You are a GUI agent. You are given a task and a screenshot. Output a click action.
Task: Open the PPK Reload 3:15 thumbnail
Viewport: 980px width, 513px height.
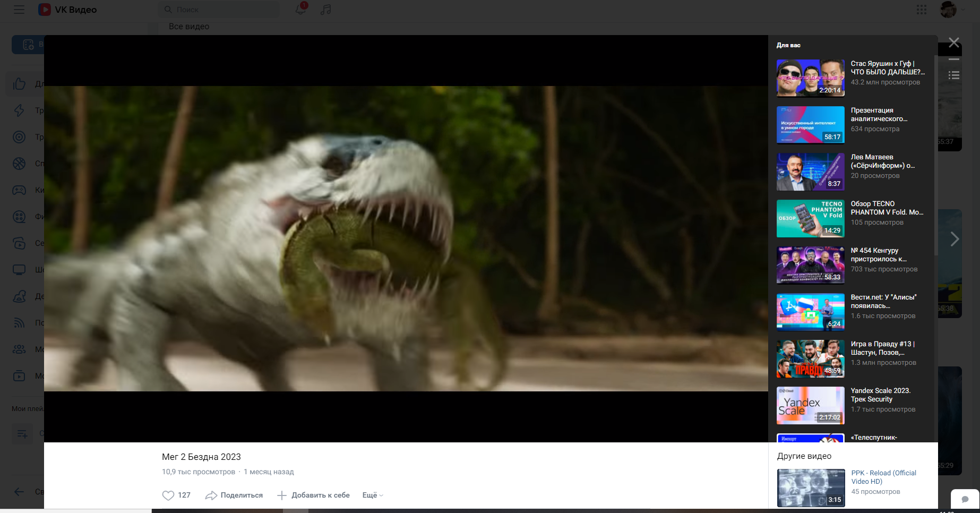pyautogui.click(x=811, y=488)
